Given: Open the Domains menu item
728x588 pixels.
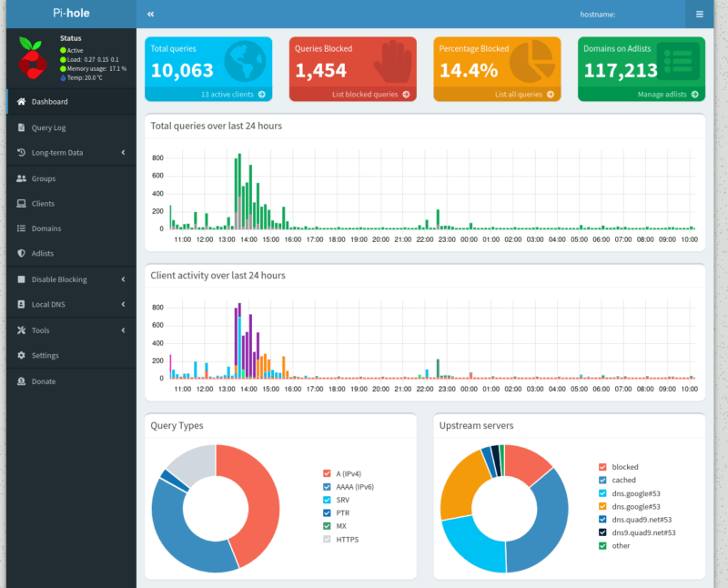Looking at the screenshot, I should click(46, 228).
